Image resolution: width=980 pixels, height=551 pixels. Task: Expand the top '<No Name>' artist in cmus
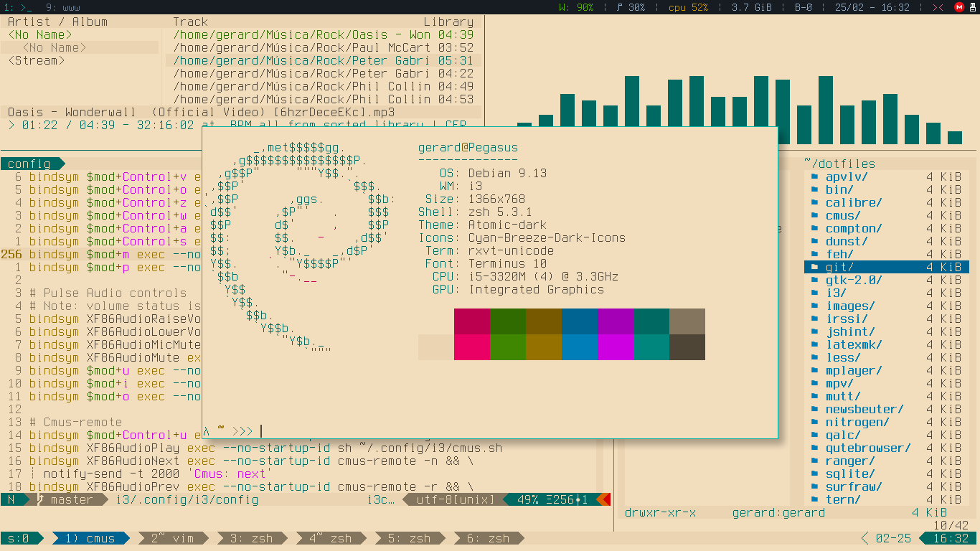(40, 34)
